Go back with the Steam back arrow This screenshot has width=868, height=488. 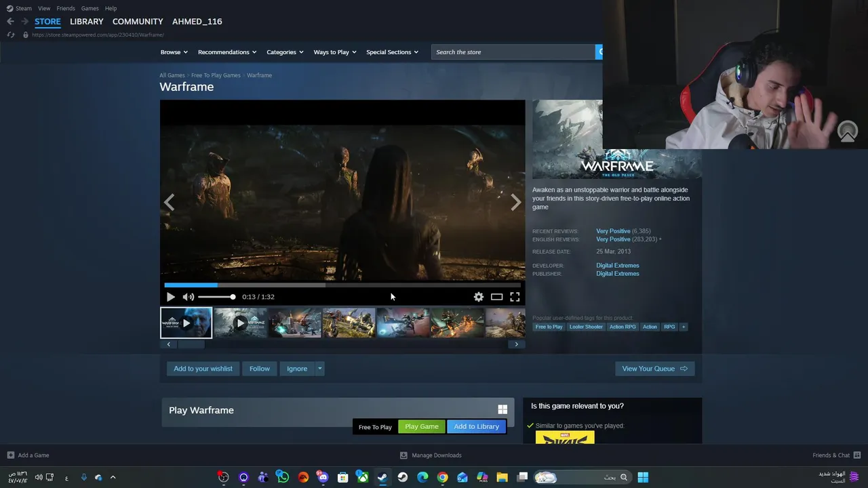click(10, 22)
